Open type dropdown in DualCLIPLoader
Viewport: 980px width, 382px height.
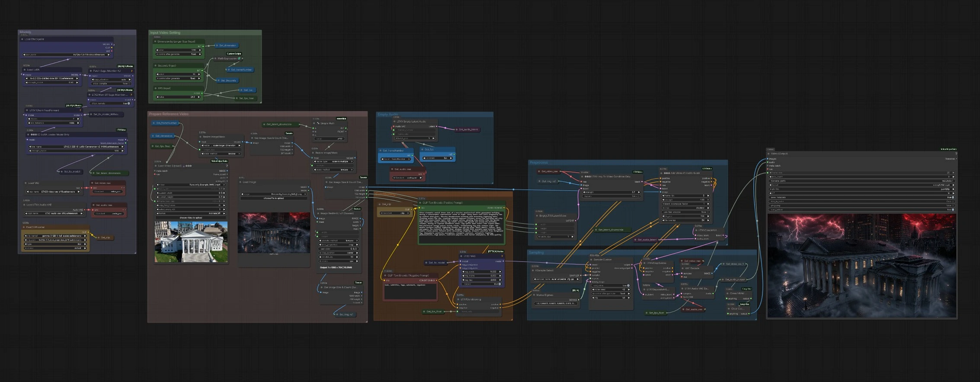pyautogui.click(x=55, y=244)
